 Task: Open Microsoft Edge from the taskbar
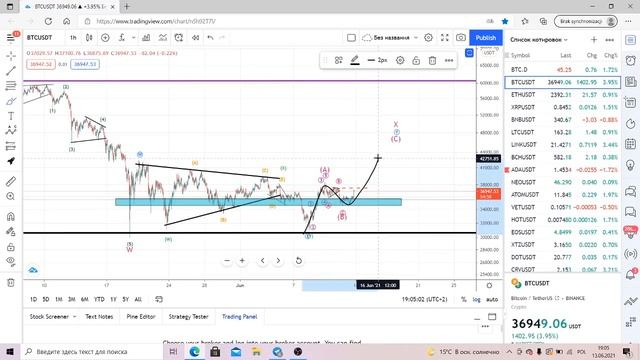[x=194, y=351]
